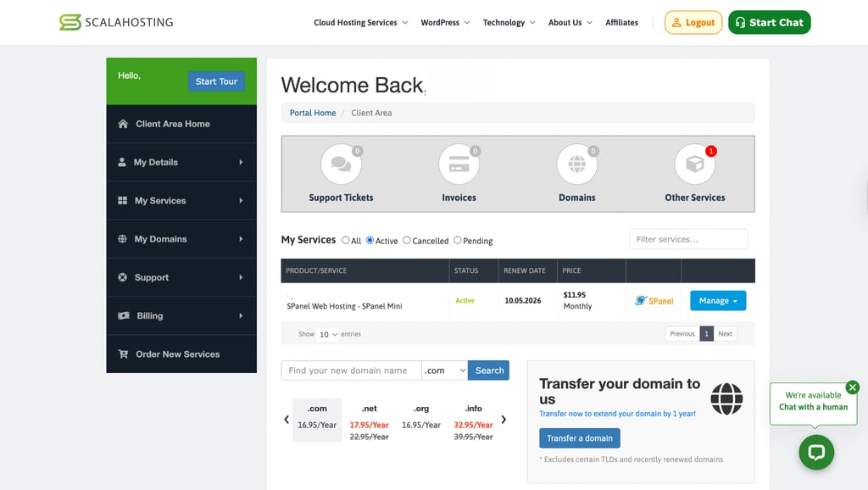Open the Show entries count dropdown

[x=328, y=334]
